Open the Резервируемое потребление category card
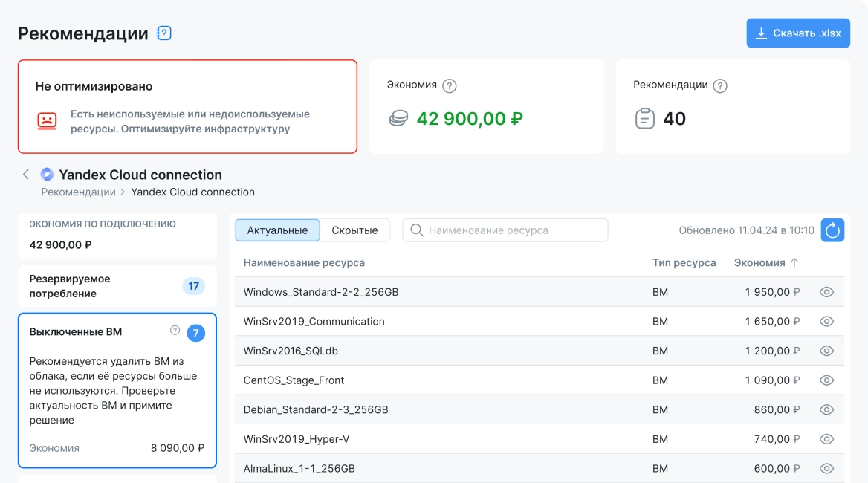Screen dimensions: 868x483 coord(117,286)
